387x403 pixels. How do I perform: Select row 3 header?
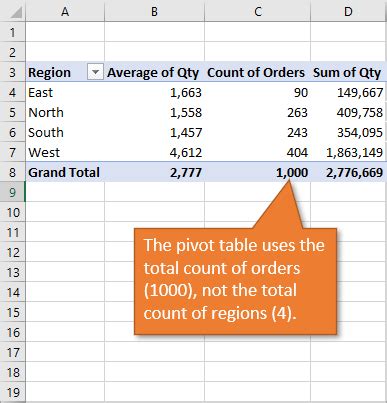[13, 72]
